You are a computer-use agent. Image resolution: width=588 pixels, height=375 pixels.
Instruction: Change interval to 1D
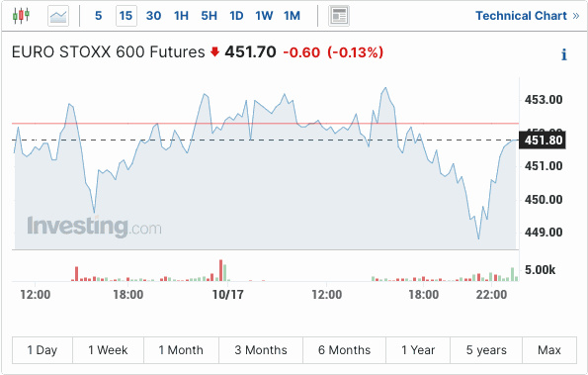(x=236, y=16)
